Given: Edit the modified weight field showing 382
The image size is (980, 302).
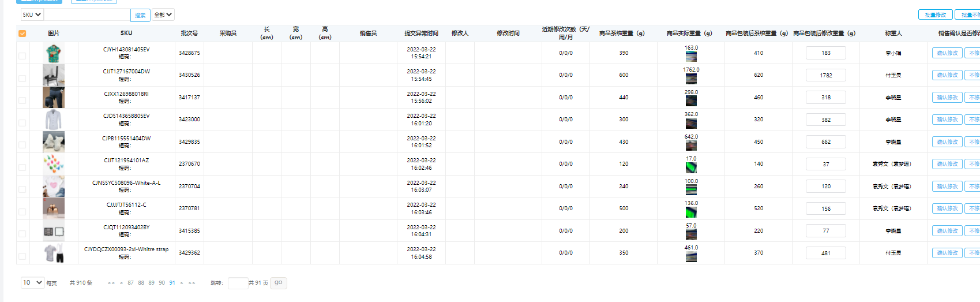Looking at the screenshot, I should point(826,120).
